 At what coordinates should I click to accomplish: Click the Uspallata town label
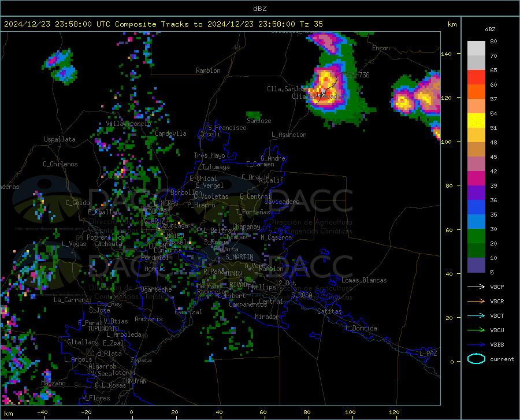click(60, 139)
